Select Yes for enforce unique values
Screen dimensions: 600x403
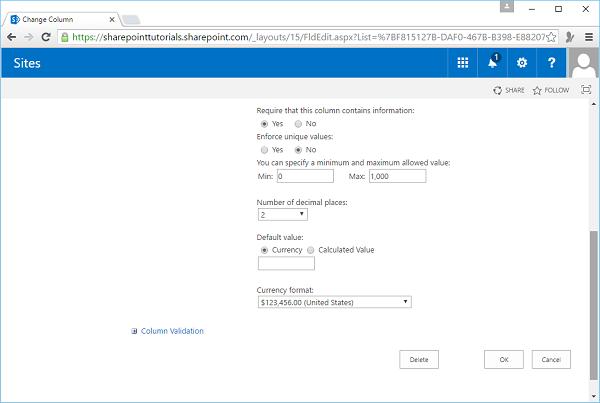264,149
